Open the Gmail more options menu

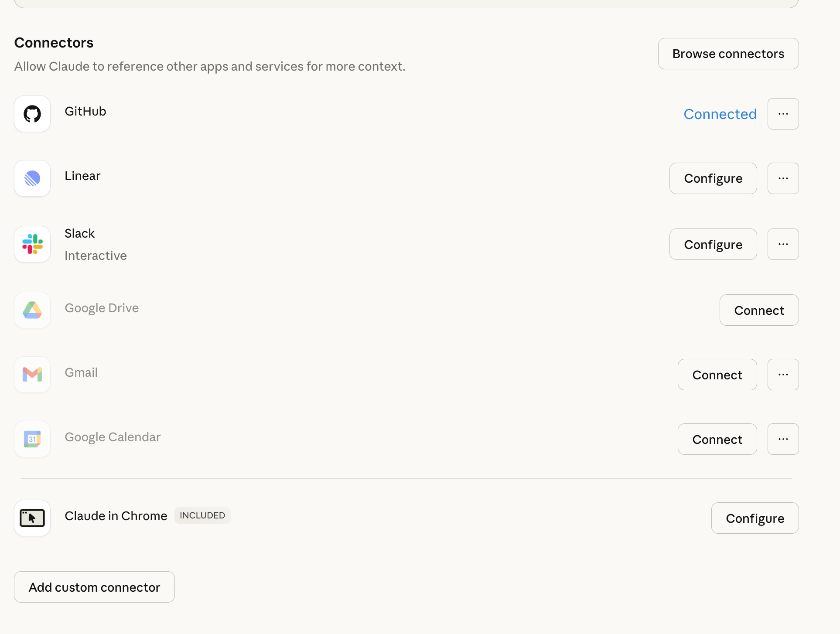coord(783,375)
